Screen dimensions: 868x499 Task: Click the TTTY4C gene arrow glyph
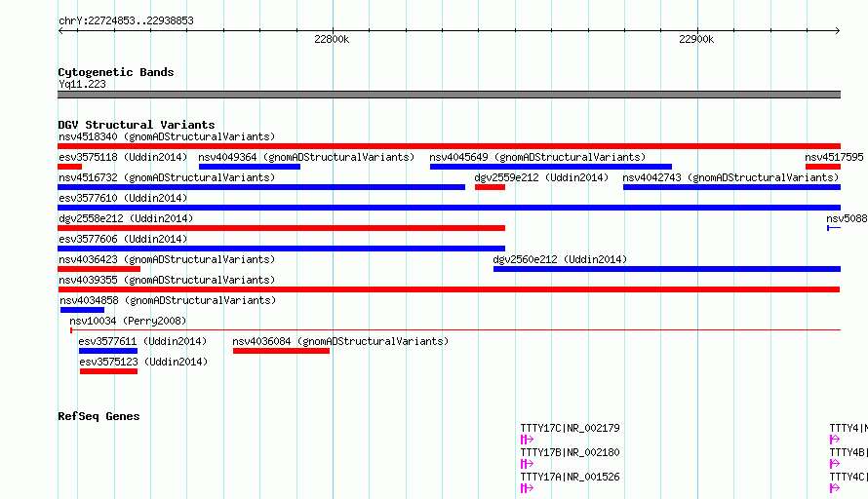(x=835, y=488)
